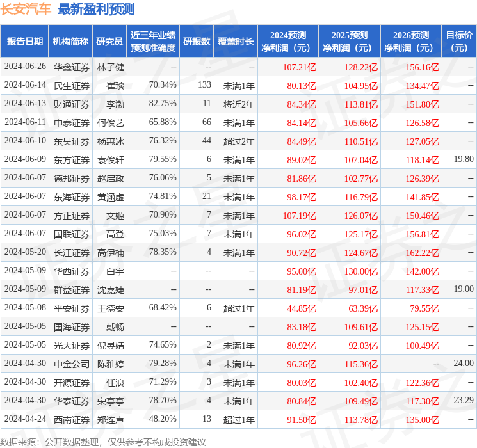Click the 2025预测净利润 header
This screenshot has height=448, width=477.
point(350,42)
